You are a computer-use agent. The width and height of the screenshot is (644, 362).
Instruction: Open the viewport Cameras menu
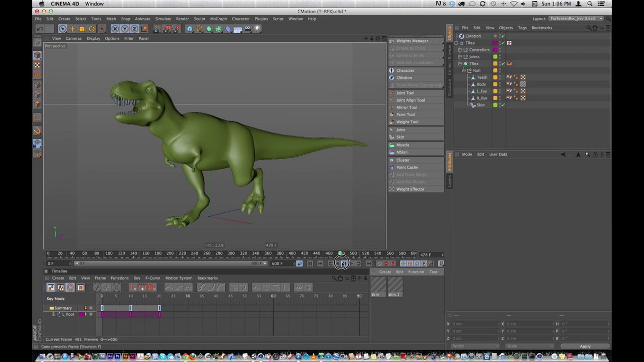(x=73, y=38)
